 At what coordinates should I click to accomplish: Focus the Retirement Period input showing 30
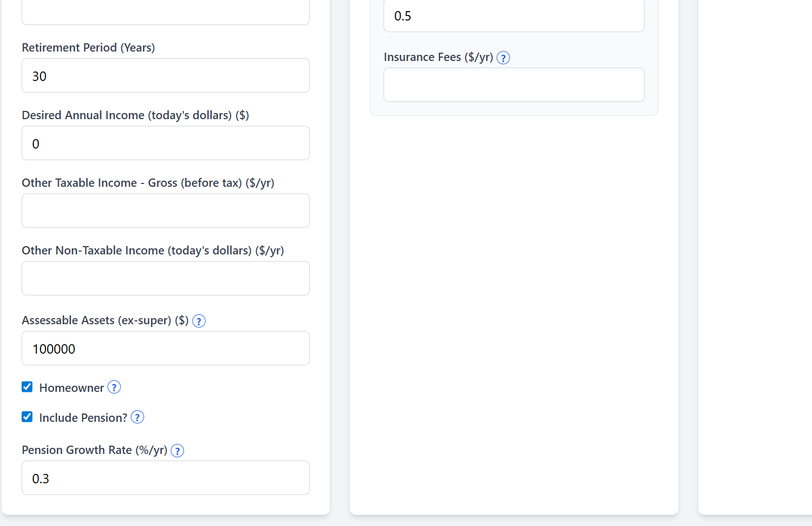pos(165,76)
